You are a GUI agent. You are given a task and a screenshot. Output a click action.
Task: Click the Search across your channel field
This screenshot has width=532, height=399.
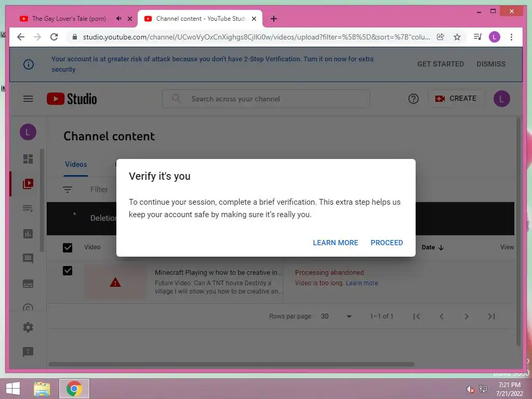tap(266, 99)
